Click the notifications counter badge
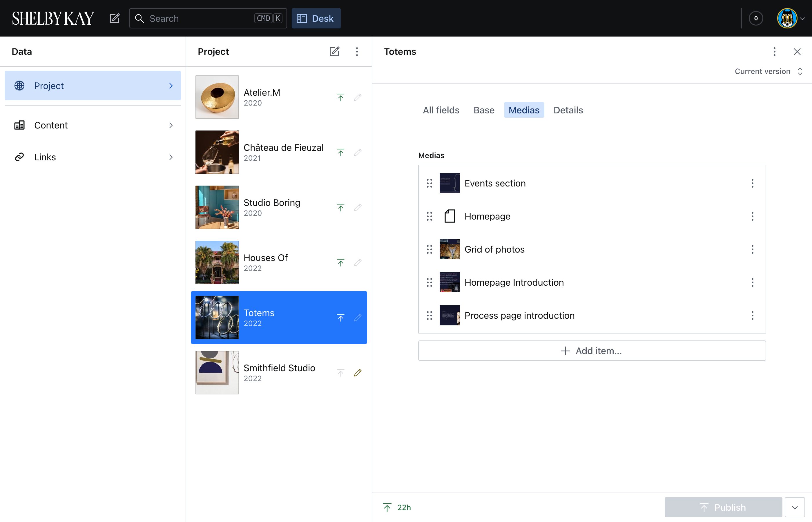 755,18
